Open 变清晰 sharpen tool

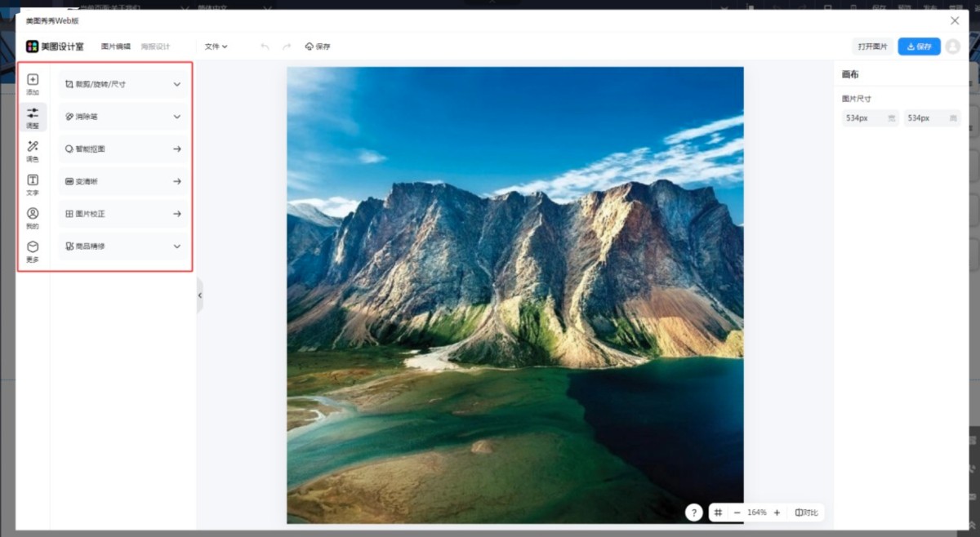tap(122, 181)
